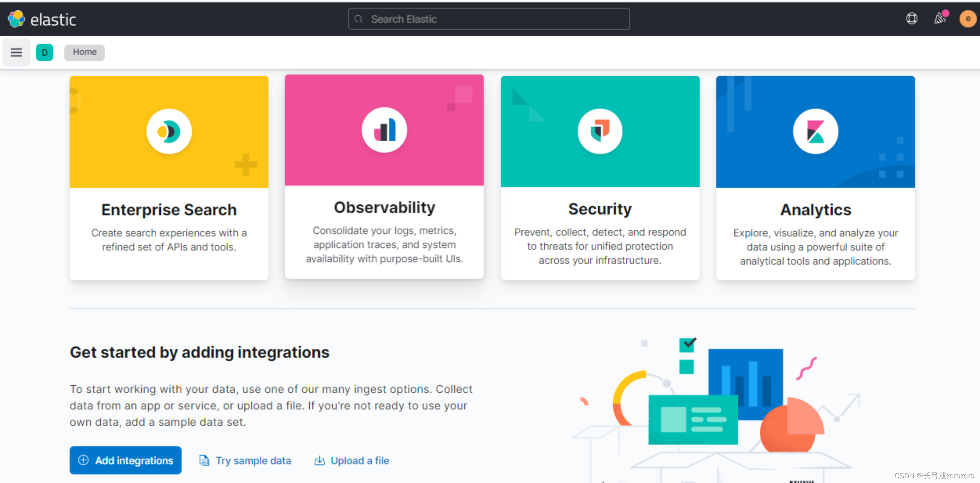Open the Observability card title
The image size is (980, 483).
(384, 207)
